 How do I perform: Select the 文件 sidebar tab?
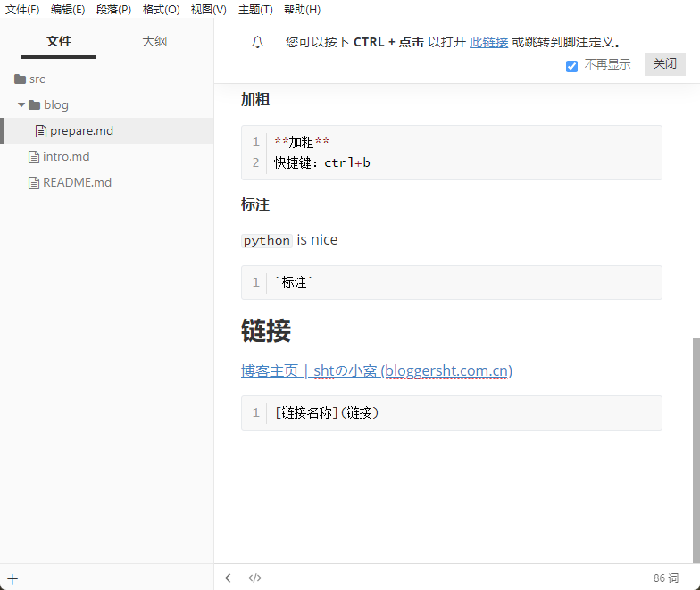click(59, 41)
